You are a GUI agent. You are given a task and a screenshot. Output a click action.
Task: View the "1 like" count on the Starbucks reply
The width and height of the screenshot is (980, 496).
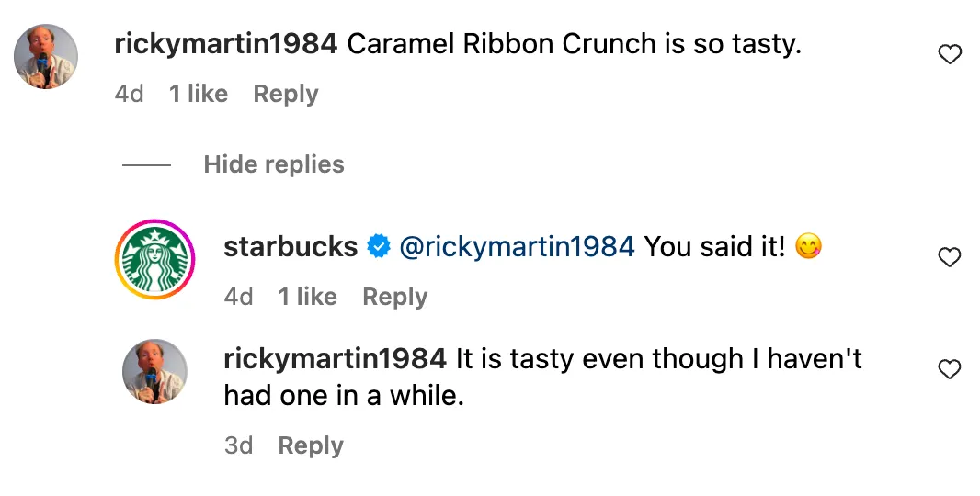pos(308,297)
